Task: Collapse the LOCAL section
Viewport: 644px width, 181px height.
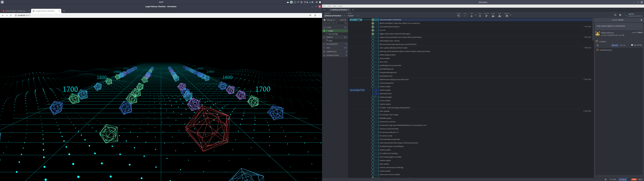Action: tap(335, 28)
